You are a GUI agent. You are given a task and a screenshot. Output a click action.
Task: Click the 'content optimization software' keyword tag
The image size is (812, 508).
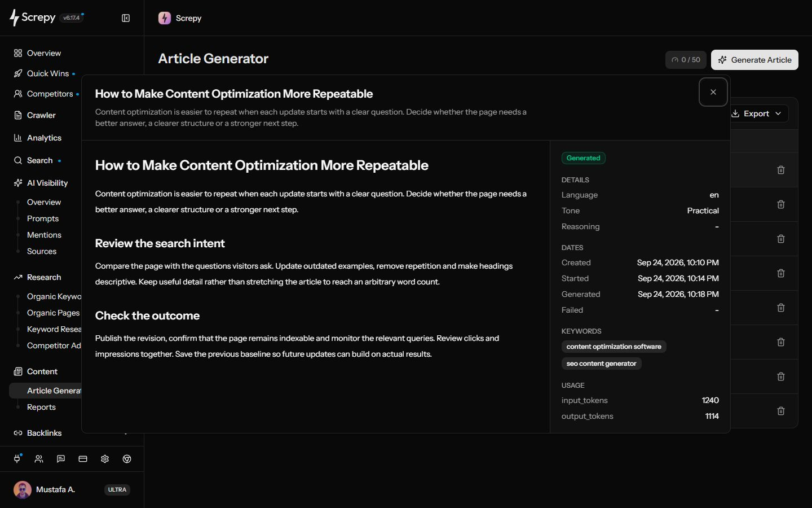point(614,347)
